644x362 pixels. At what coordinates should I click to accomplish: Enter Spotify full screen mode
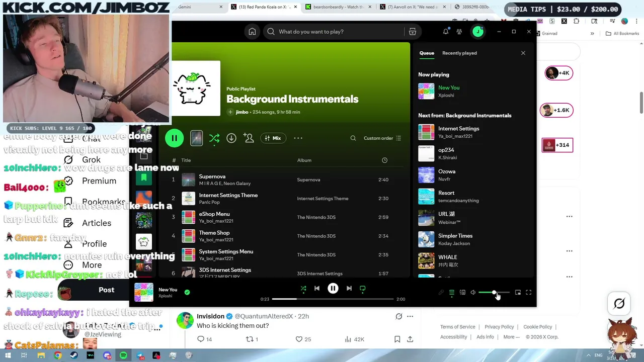[528, 293]
